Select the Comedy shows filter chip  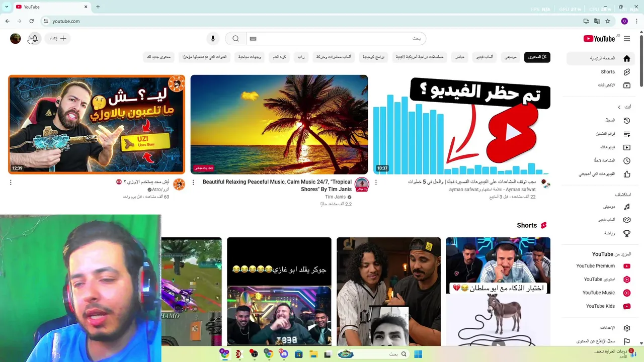[373, 57]
